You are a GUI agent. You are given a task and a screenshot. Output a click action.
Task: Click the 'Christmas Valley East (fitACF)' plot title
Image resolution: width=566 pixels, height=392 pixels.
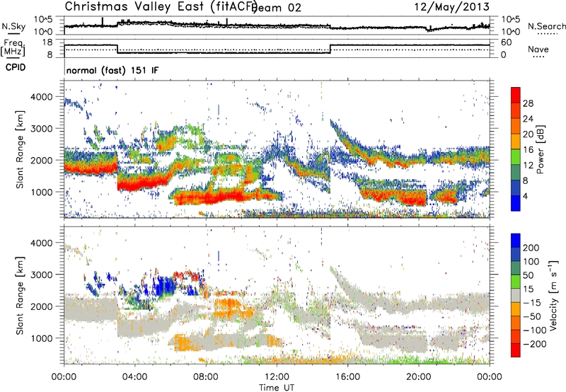point(161,7)
